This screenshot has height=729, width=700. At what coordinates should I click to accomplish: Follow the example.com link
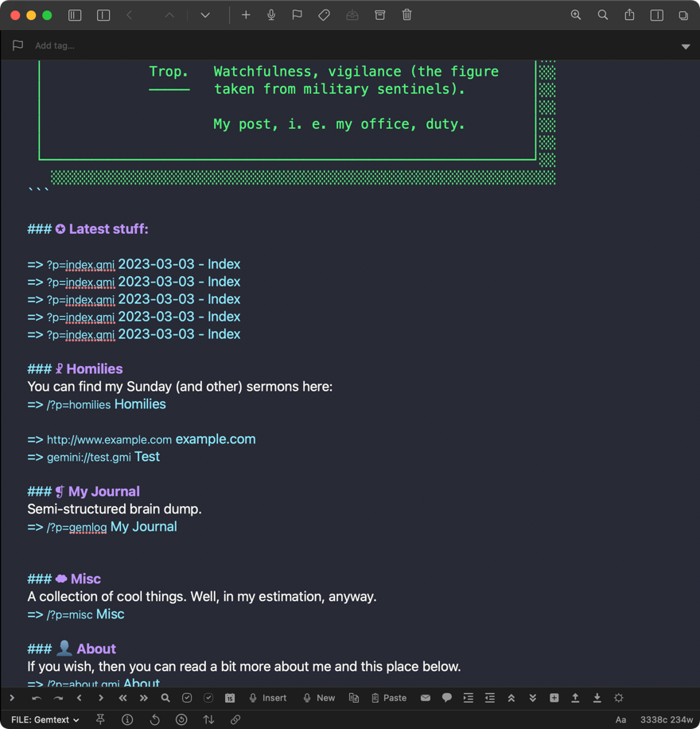point(142,439)
